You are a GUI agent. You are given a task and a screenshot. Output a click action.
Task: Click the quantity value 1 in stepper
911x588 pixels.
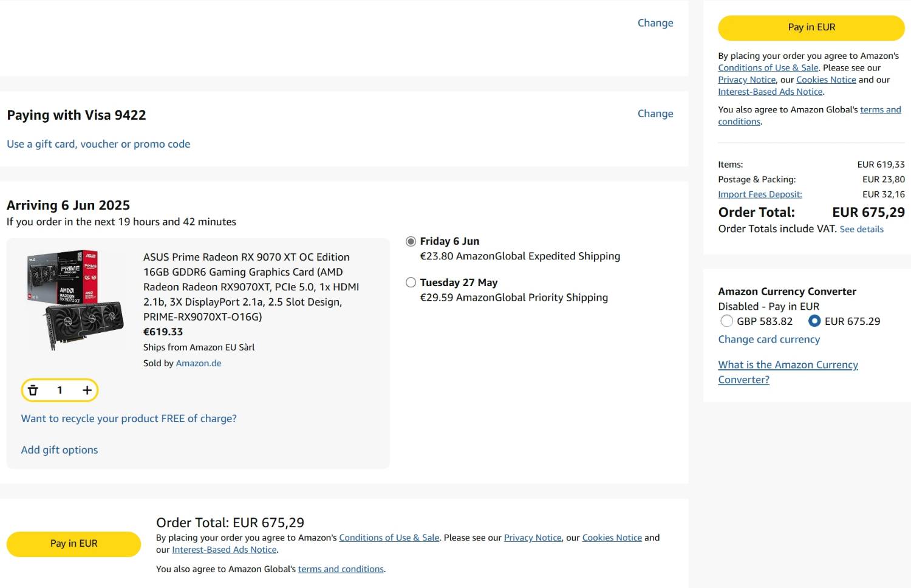click(60, 390)
